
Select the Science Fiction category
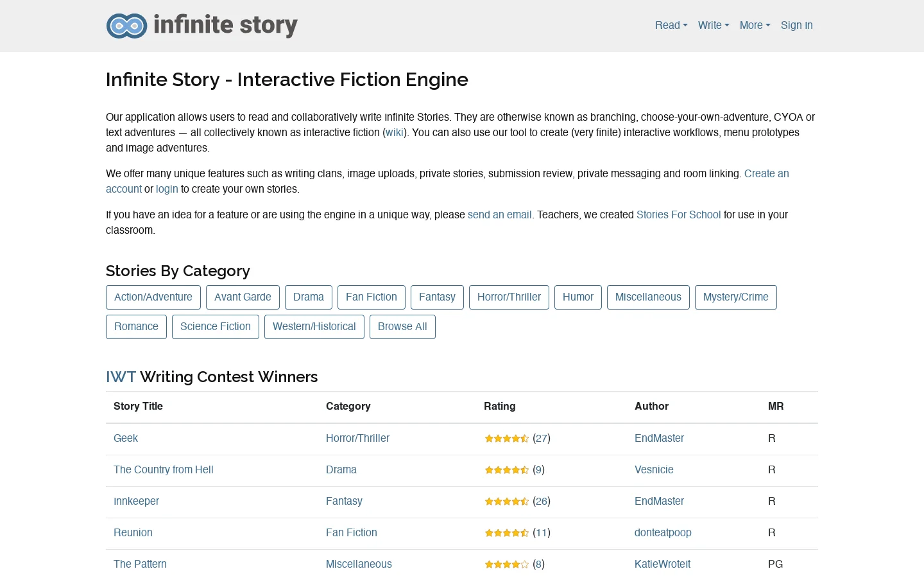[216, 327]
